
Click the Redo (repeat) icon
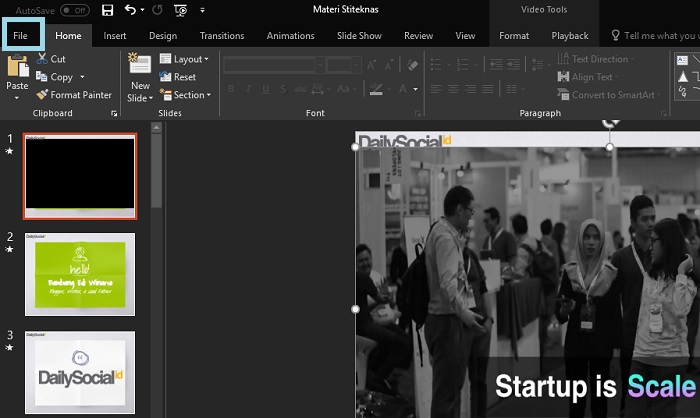click(157, 9)
